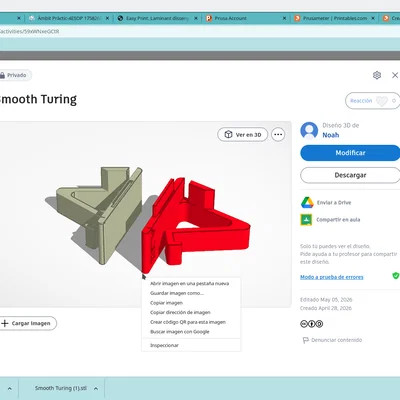Click the Cargar imagen button
Image resolution: width=400 pixels, height=400 pixels.
(x=28, y=323)
